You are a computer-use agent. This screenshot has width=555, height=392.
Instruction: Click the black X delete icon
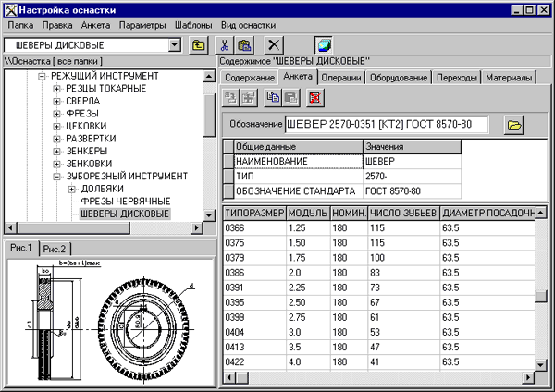[274, 44]
